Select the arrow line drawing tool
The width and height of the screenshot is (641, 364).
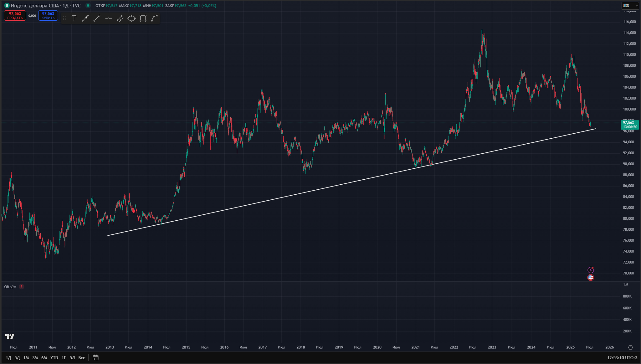(85, 18)
